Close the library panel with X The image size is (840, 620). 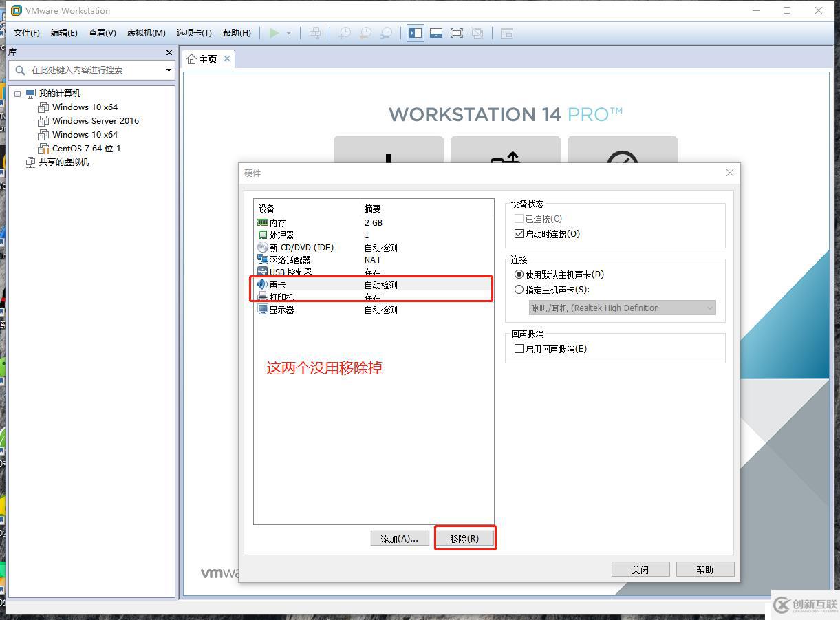(169, 52)
